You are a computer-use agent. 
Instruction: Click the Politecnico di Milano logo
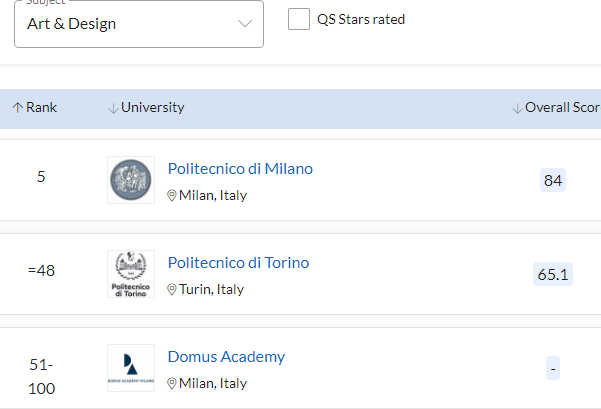point(131,180)
